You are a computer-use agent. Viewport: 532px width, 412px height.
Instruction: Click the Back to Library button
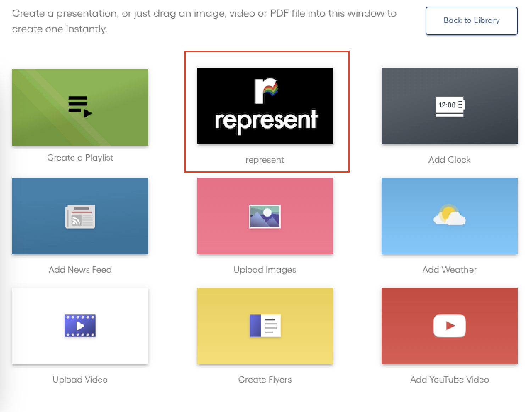(471, 21)
